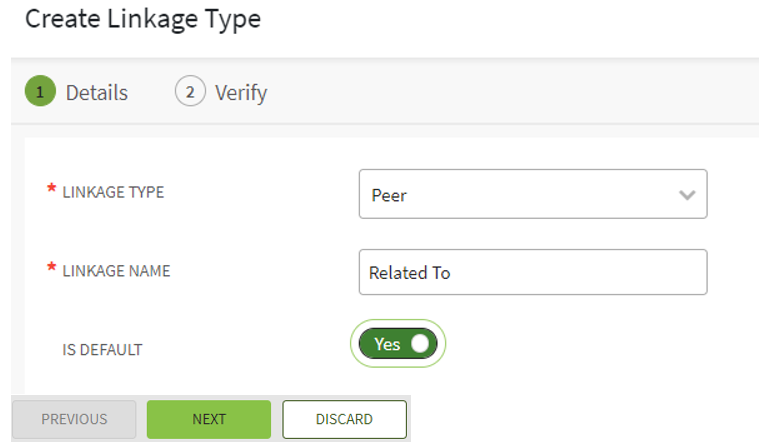Screen dimensions: 765x445
Task: Switch to the Details step
Action: 96,93
